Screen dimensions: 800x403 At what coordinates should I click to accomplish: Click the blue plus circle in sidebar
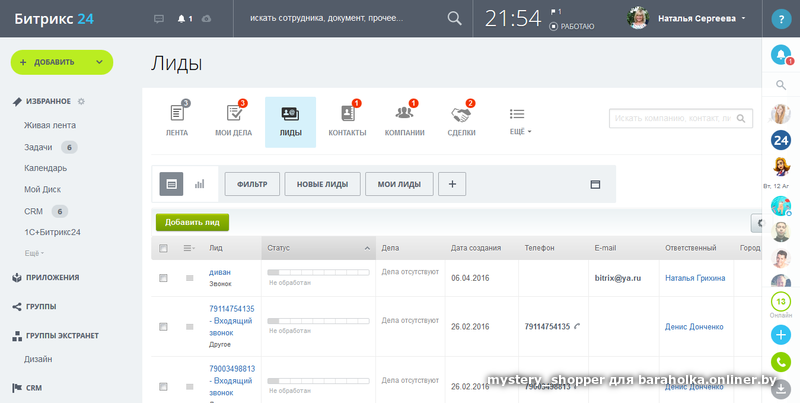(781, 335)
